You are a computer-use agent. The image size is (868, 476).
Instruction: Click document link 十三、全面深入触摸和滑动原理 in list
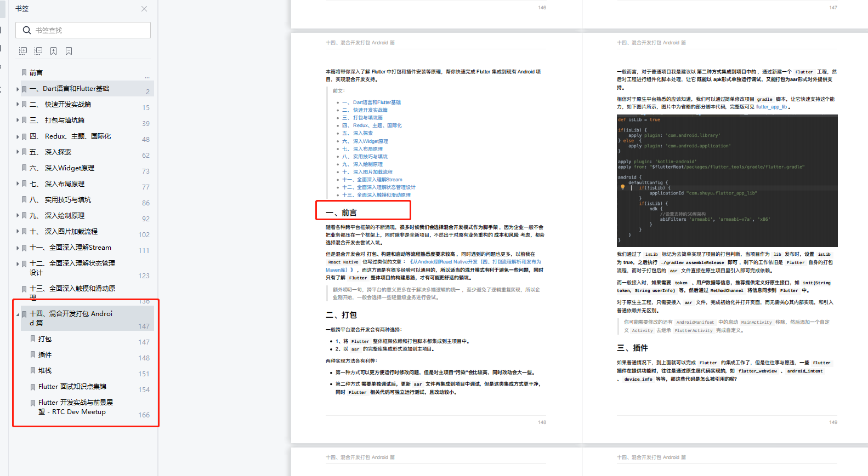376,195
